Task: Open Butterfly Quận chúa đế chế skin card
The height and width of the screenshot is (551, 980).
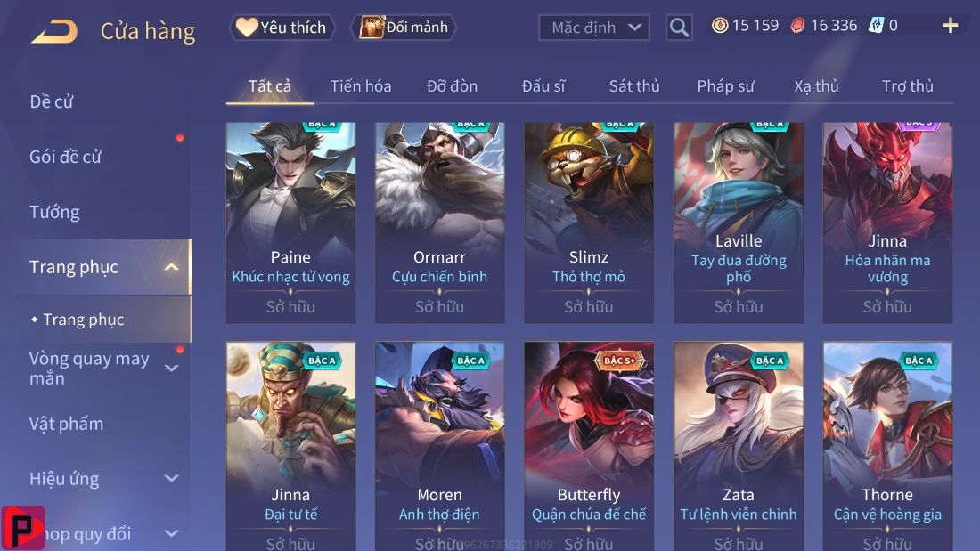Action: 589,446
